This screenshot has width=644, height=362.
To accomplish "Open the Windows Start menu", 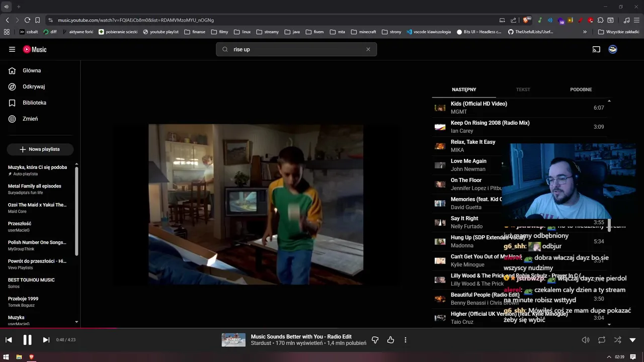I will pyautogui.click(x=7, y=357).
